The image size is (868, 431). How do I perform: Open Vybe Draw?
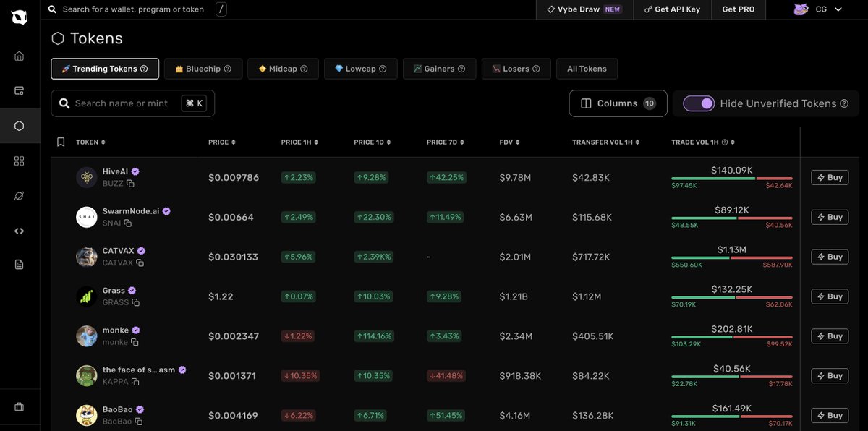click(x=584, y=9)
